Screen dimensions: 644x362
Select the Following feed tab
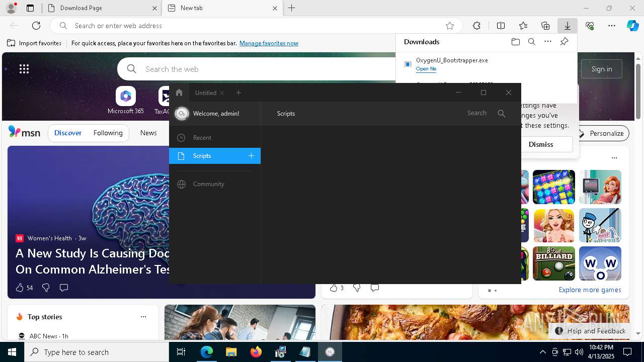[108, 133]
